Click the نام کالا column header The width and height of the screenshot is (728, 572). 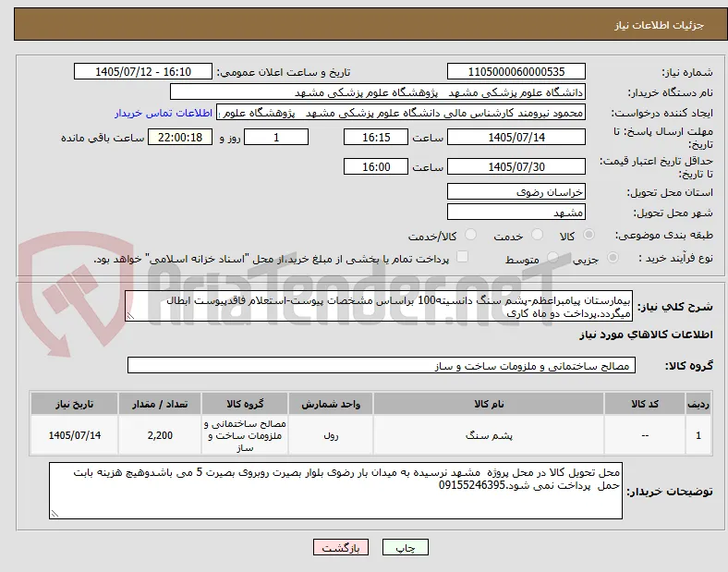[x=489, y=404]
